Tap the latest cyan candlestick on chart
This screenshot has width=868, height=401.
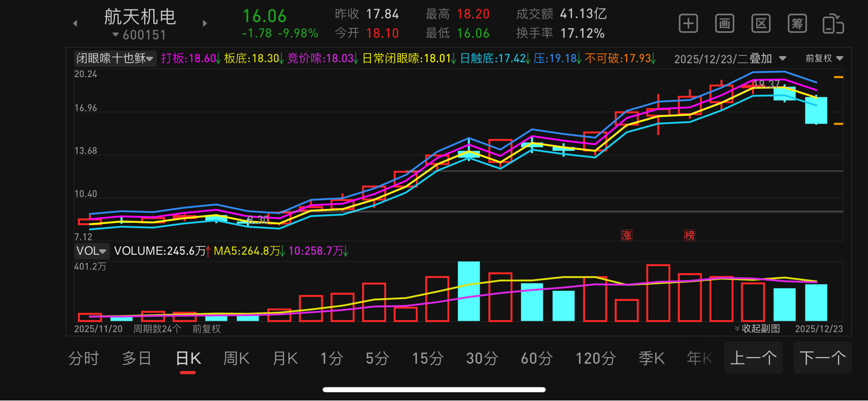816,110
